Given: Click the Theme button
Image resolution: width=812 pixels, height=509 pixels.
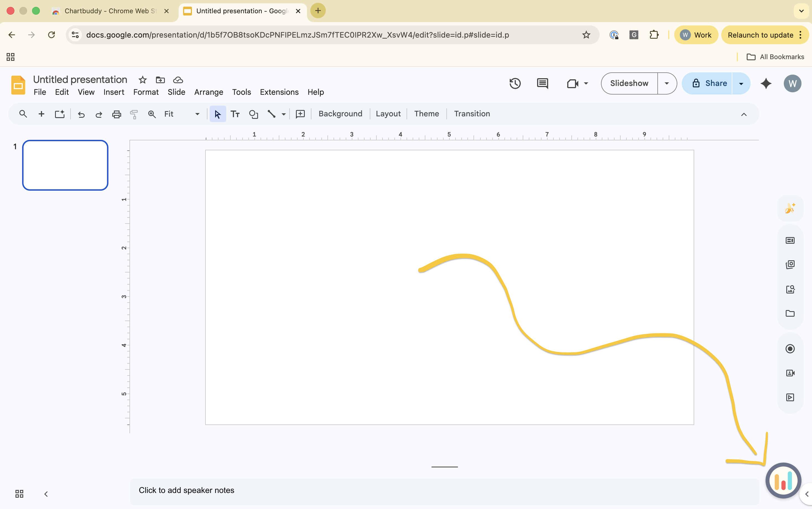Looking at the screenshot, I should click(426, 114).
